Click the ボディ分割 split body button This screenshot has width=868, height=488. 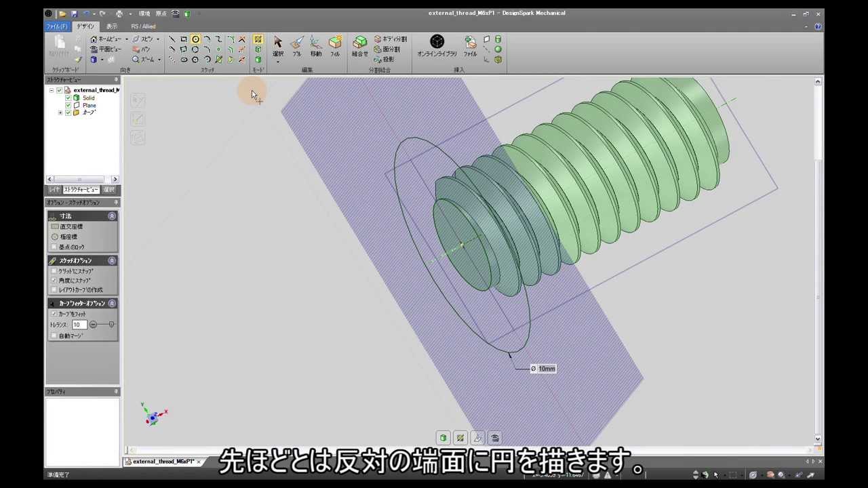[391, 39]
